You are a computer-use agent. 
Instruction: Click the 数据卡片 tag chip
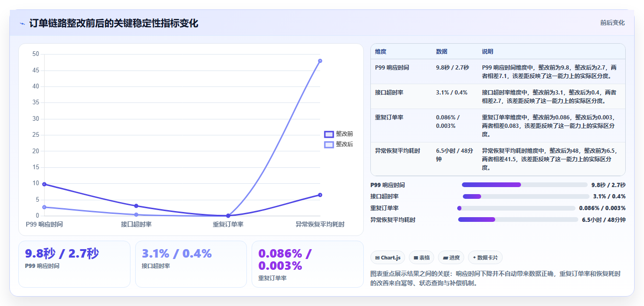pos(485,258)
